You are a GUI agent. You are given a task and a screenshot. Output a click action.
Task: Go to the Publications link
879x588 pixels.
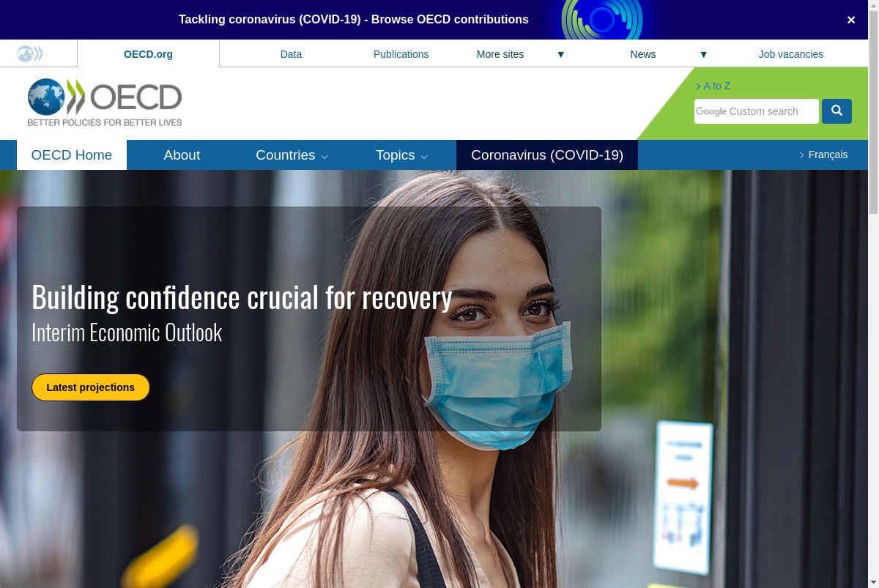point(401,54)
